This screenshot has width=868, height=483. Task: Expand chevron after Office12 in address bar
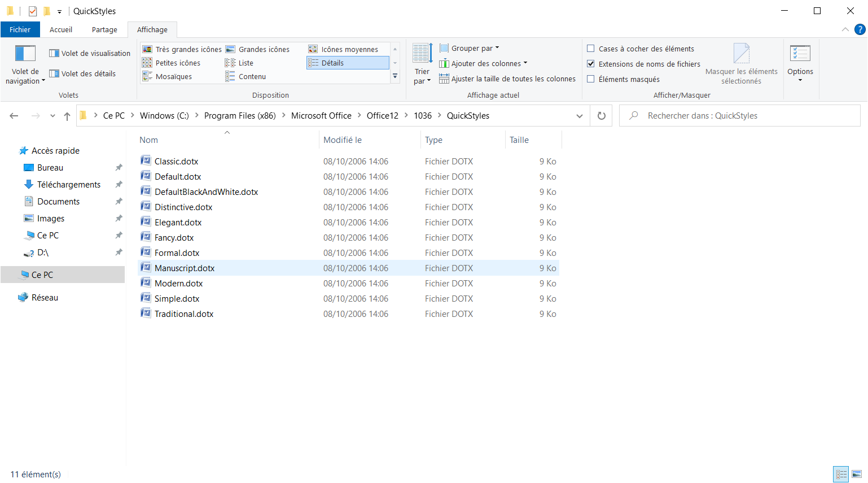pyautogui.click(x=406, y=115)
